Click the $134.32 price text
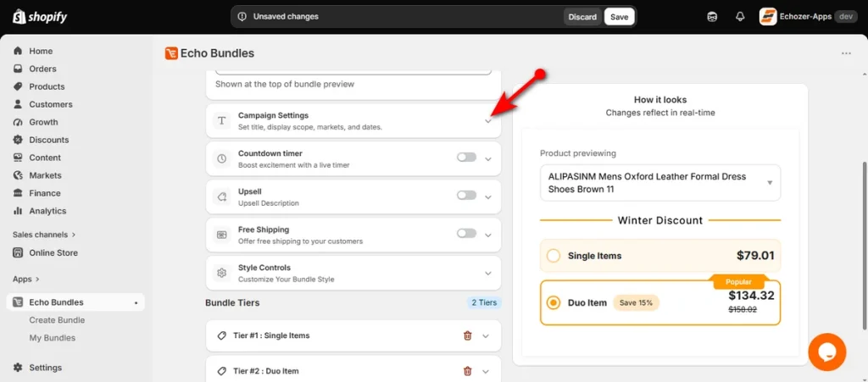The image size is (868, 382). coord(751,296)
